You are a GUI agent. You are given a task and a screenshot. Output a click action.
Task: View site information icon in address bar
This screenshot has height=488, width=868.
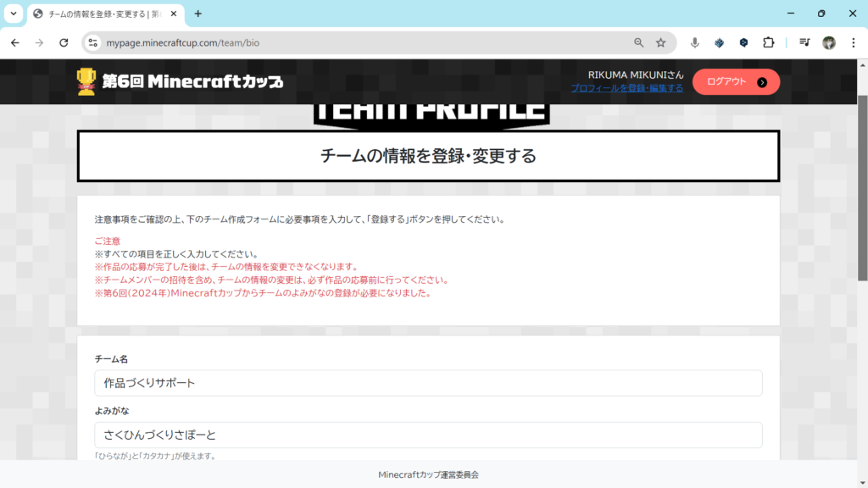tap(93, 42)
